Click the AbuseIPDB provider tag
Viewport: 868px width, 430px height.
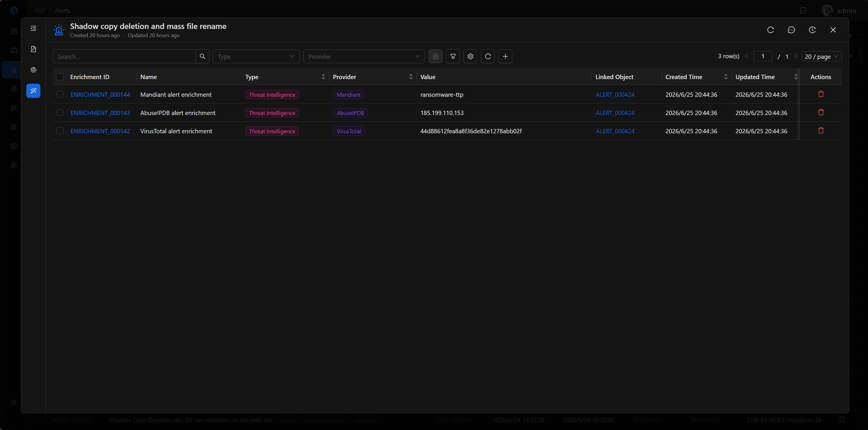350,113
